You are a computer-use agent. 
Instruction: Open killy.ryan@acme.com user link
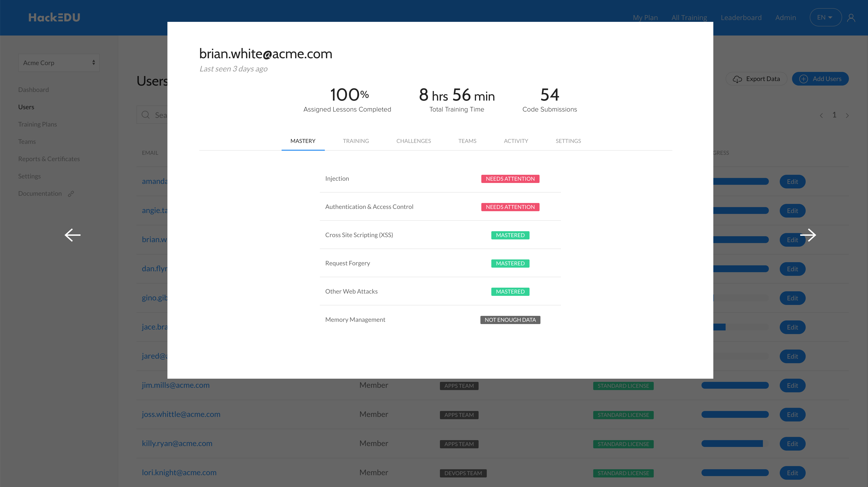point(177,443)
